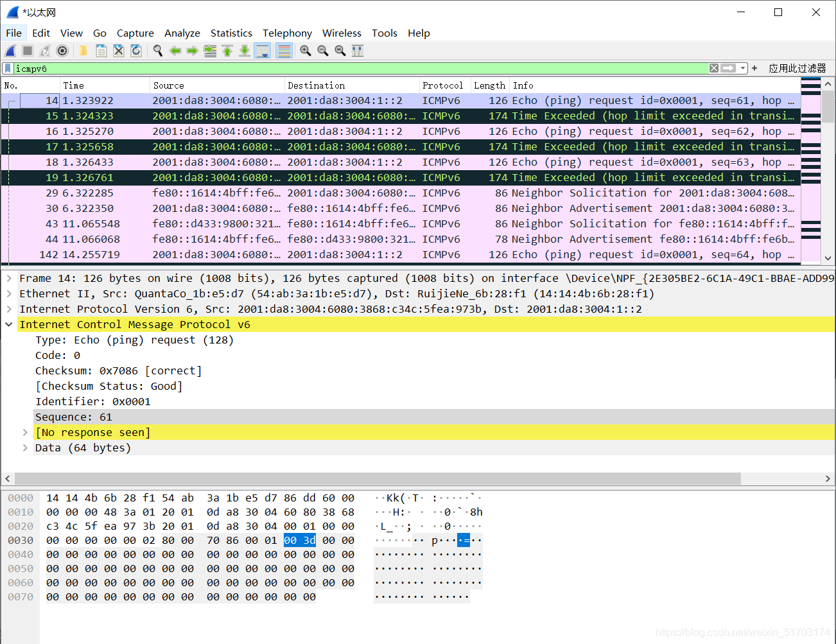Toggle packet colorization rules
This screenshot has width=836, height=644.
point(284,51)
